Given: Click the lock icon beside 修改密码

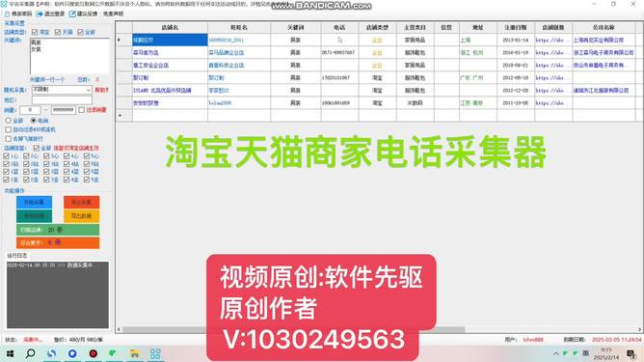Looking at the screenshot, I should [x=7, y=14].
